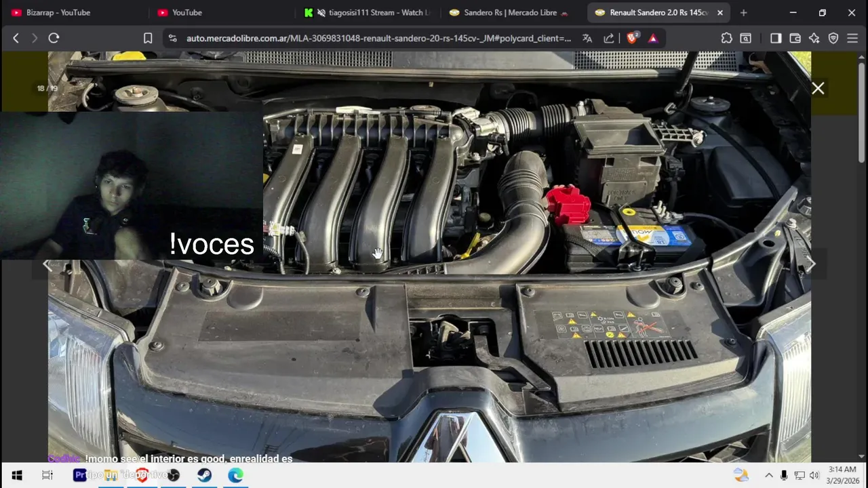The width and height of the screenshot is (868, 488).
Task: Bookmark this page with the bookmark icon
Action: click(x=148, y=39)
